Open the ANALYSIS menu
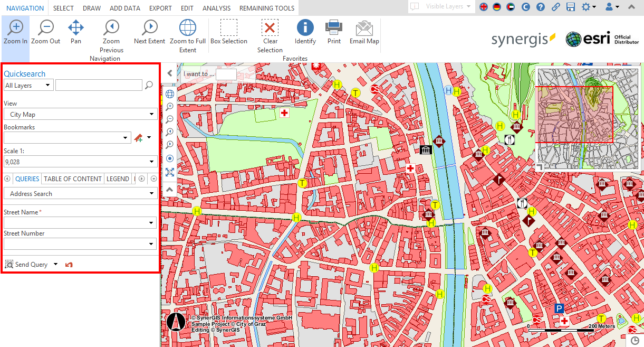The image size is (644, 347). (x=216, y=8)
